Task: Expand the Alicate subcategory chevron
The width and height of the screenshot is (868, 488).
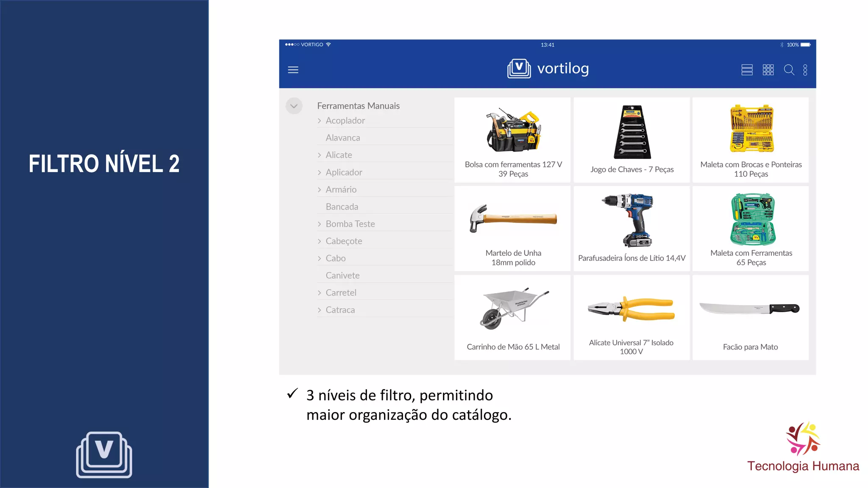Action: (319, 155)
